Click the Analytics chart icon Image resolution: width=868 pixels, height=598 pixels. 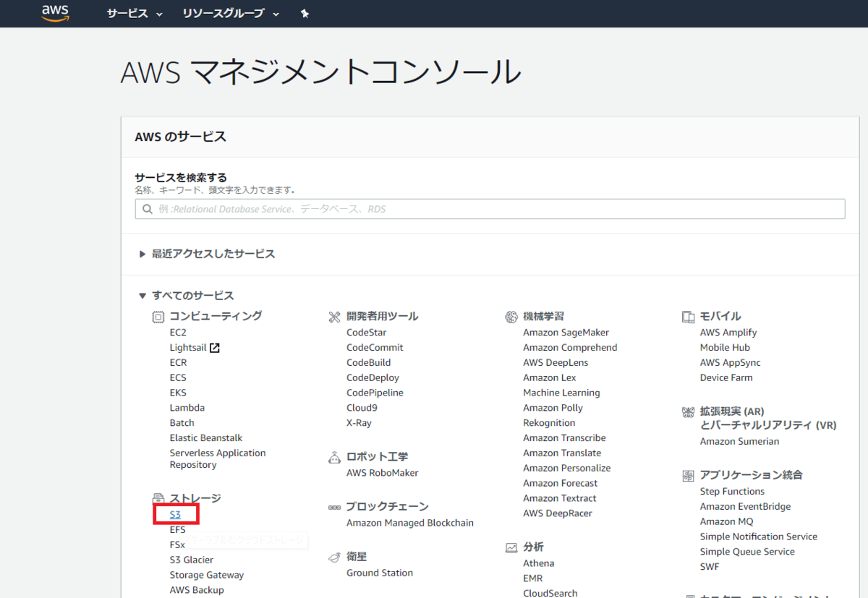(x=511, y=547)
